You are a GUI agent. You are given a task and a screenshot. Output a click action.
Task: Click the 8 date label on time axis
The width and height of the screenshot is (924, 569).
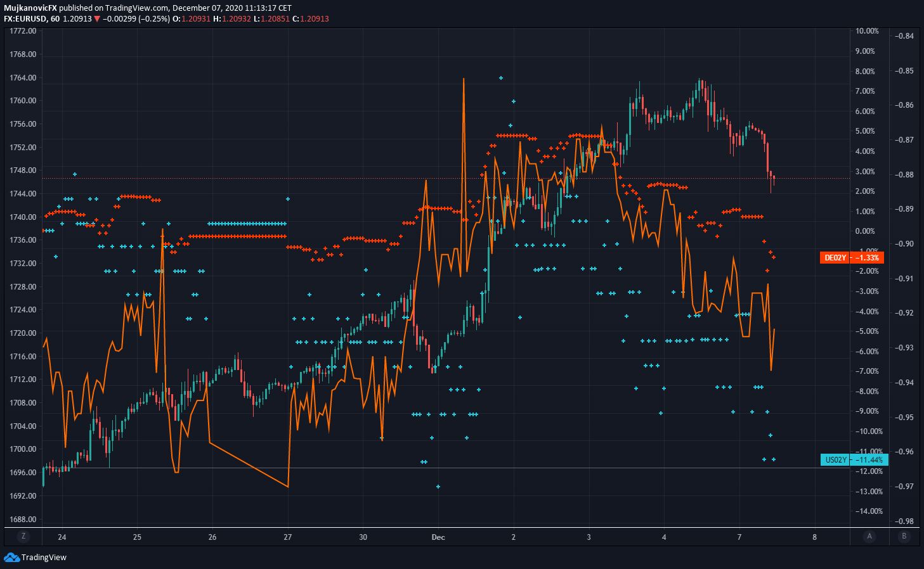tap(815, 537)
